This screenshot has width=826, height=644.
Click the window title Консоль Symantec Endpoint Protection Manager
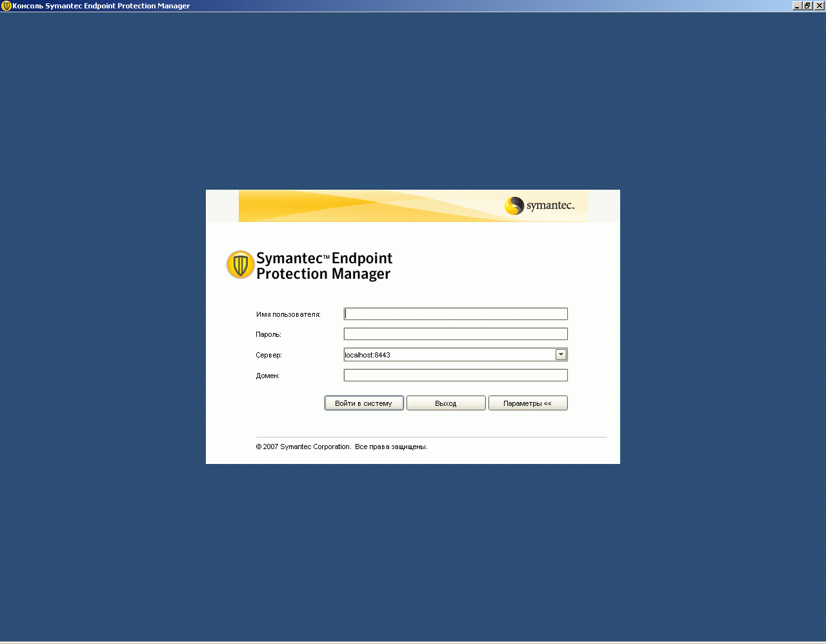101,6
